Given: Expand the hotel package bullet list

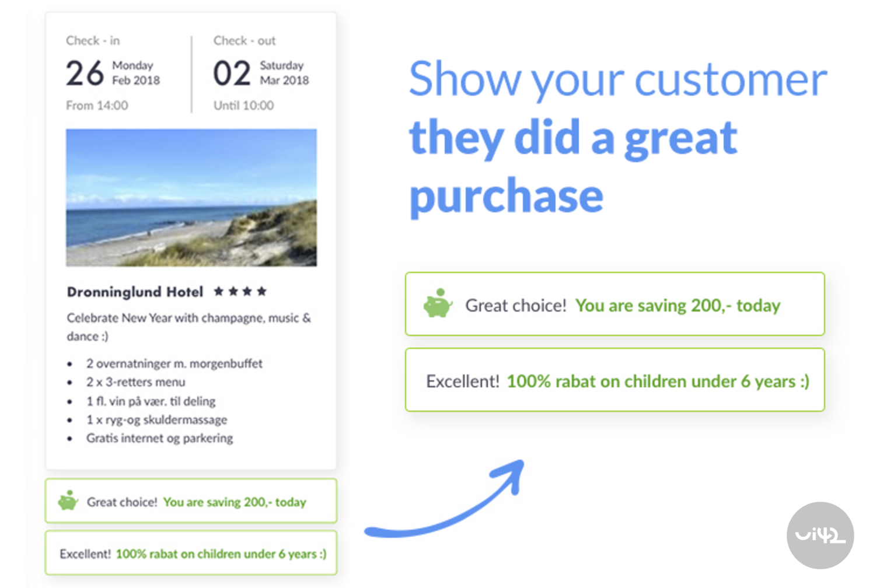Looking at the screenshot, I should (x=169, y=401).
